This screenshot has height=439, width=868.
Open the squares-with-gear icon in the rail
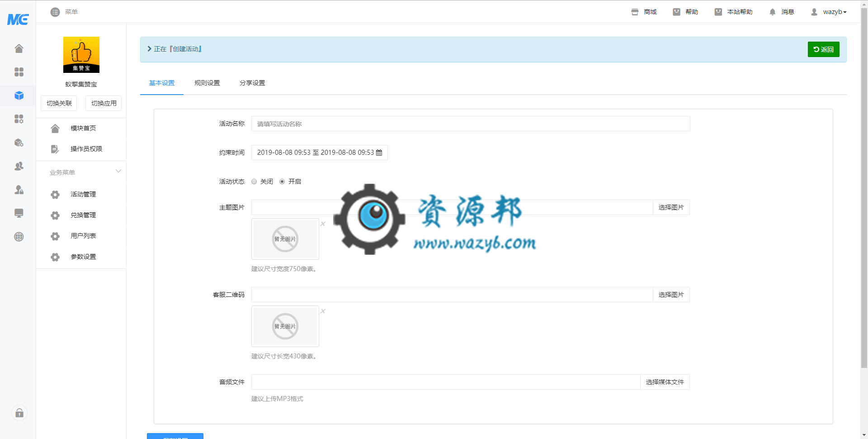(x=19, y=119)
